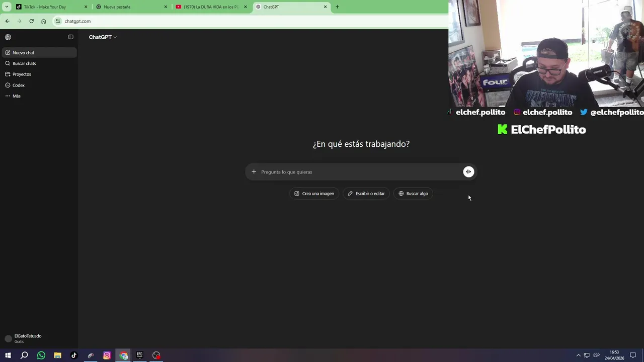Viewport: 644px width, 362px height.
Task: Start a new chat with Nuevo chat
Action: point(39,53)
